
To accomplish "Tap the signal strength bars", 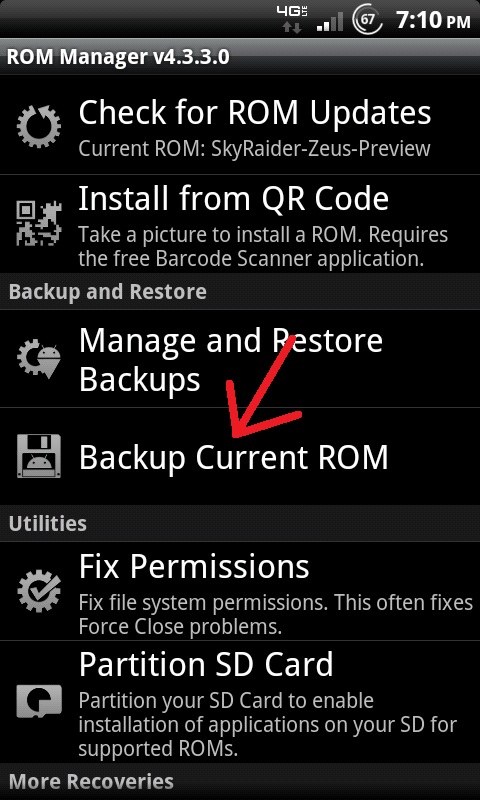I will point(330,22).
